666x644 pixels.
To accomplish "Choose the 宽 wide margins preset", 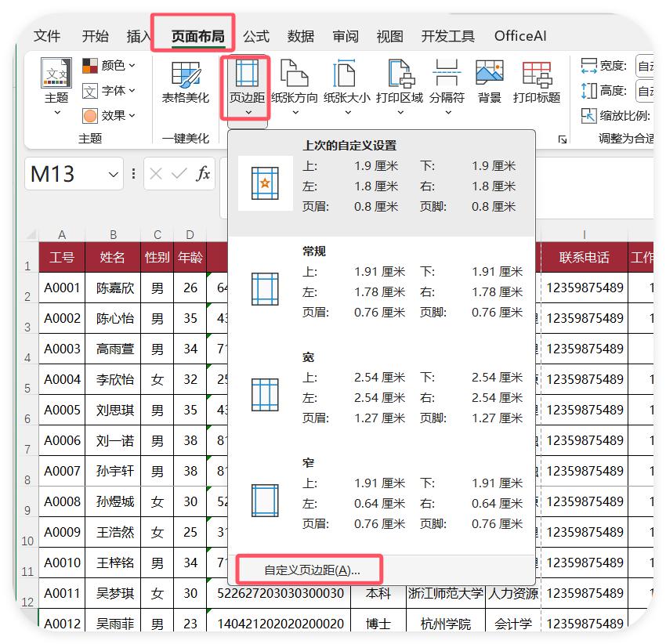I will click(x=382, y=395).
